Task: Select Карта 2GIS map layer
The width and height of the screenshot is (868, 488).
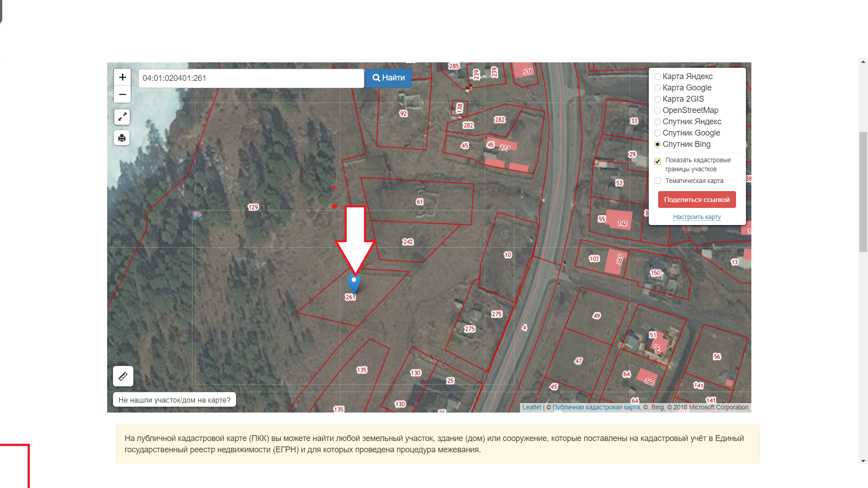Action: (658, 99)
